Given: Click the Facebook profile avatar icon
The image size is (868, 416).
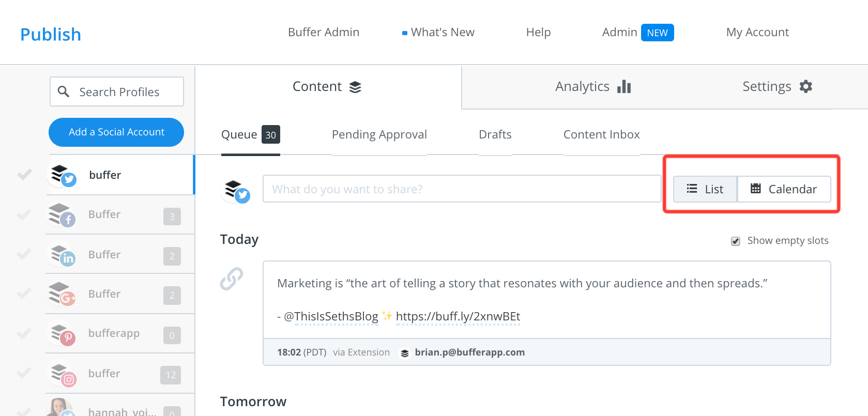Looking at the screenshot, I should (62, 214).
